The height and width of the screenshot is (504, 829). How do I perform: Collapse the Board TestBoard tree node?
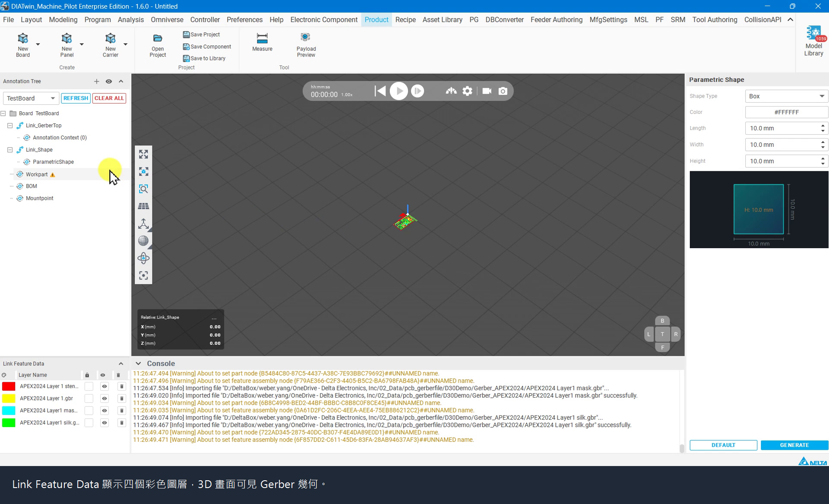tap(3, 113)
